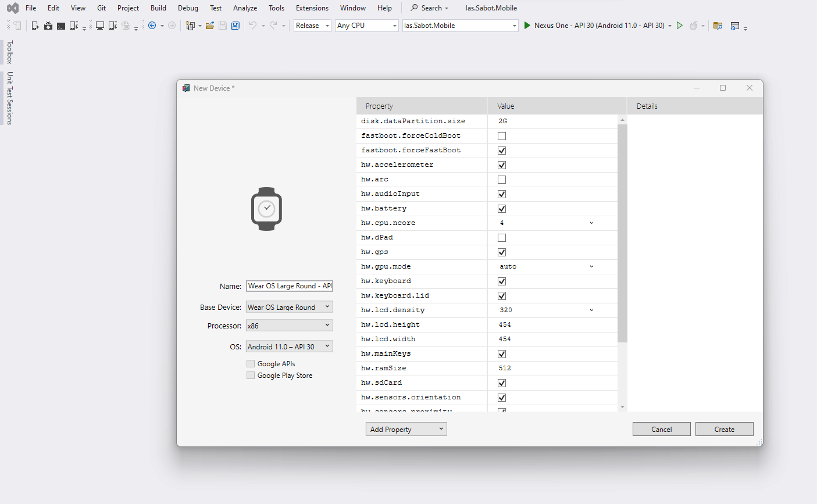Open the Add Property dropdown
Screen dimensions: 817x504
click(406, 430)
